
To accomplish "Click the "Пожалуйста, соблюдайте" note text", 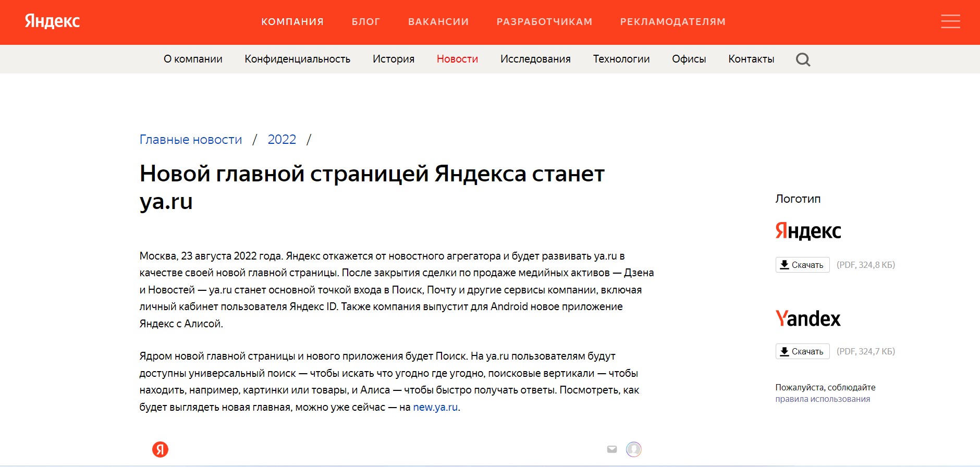I will 825,387.
